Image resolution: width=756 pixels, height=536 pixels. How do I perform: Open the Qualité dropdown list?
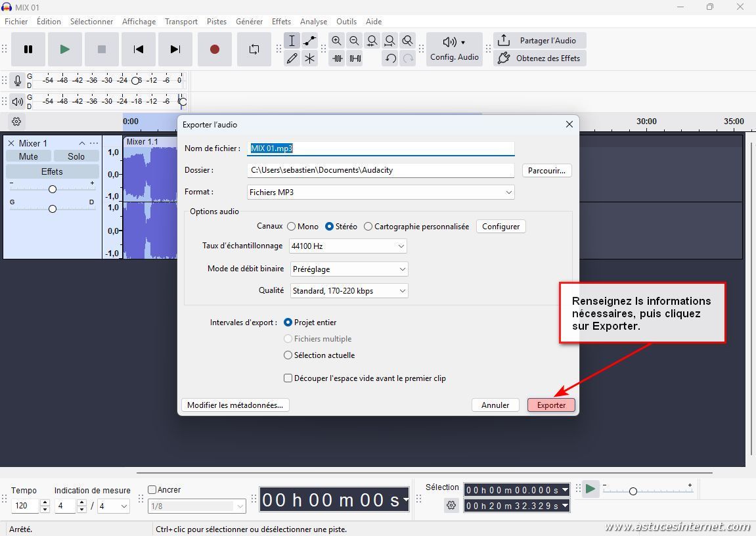click(x=348, y=291)
